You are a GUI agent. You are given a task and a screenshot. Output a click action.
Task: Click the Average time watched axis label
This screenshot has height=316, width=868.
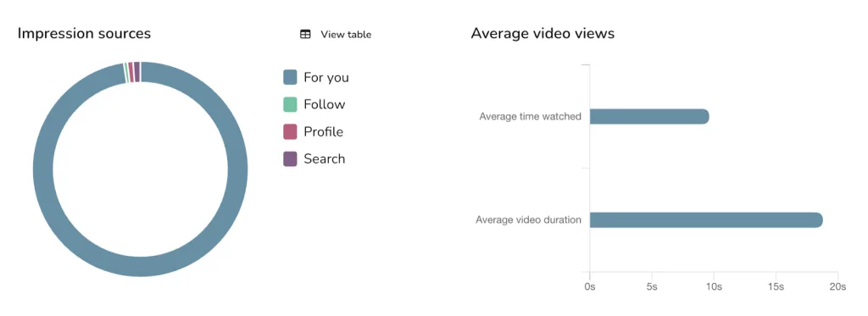point(531,116)
